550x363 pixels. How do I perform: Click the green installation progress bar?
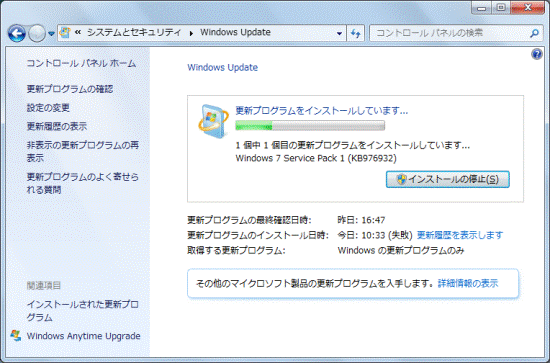tap(310, 126)
